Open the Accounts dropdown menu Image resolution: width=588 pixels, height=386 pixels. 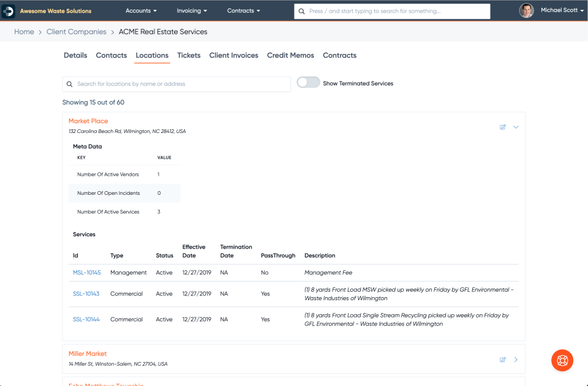141,10
